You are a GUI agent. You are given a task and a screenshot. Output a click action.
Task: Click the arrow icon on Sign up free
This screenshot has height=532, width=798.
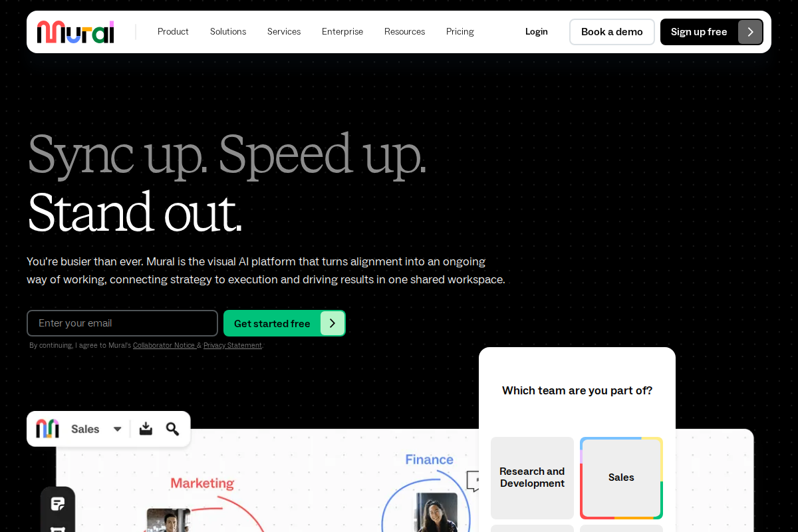750,32
